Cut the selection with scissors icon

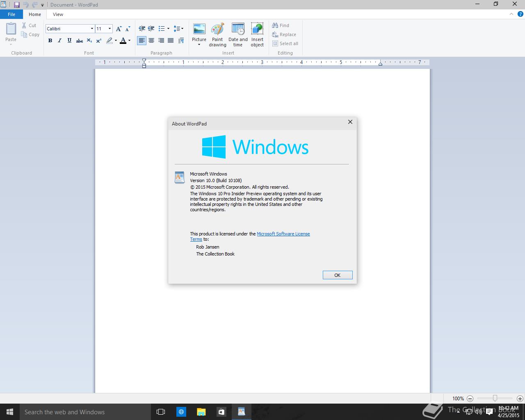tap(24, 25)
